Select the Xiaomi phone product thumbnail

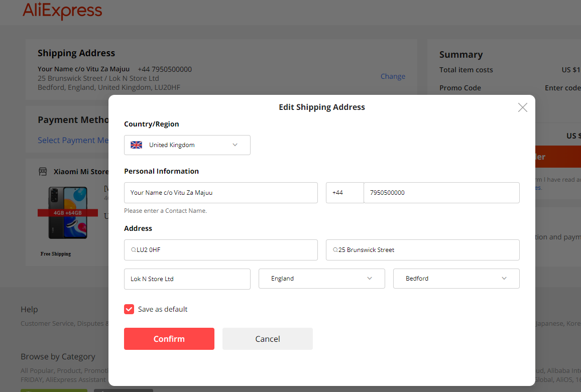pyautogui.click(x=68, y=212)
